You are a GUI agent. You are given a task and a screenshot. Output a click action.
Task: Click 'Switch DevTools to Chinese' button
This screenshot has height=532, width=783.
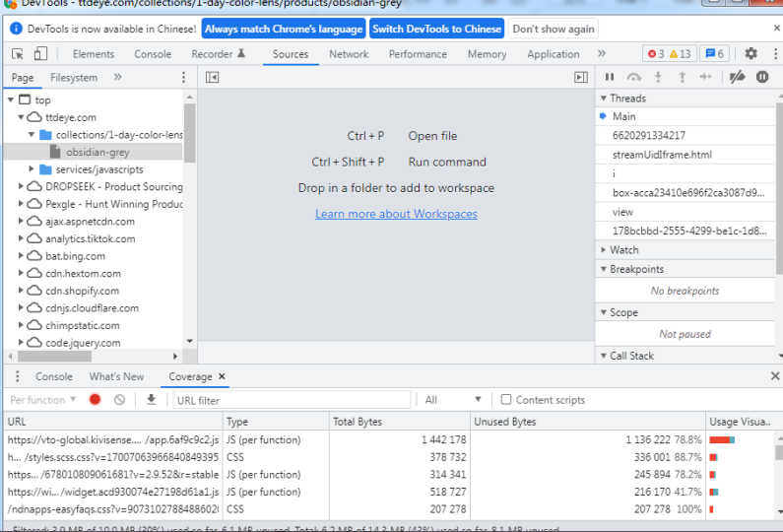click(x=437, y=30)
